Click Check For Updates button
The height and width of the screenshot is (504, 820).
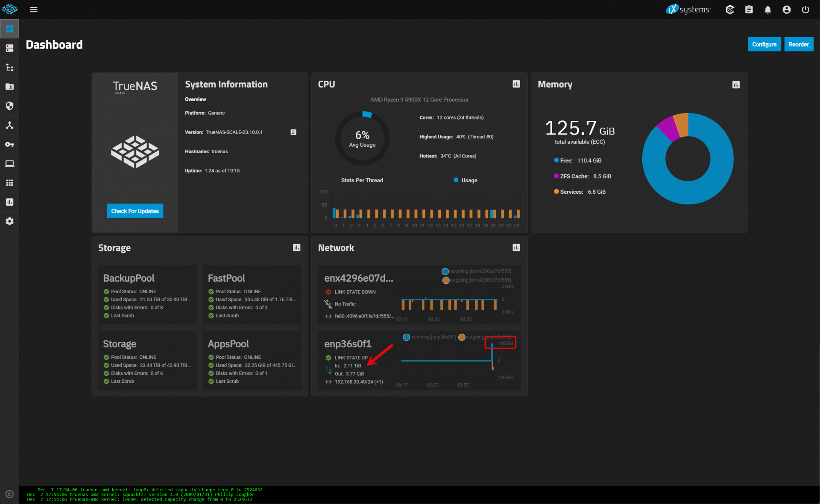pyautogui.click(x=135, y=211)
